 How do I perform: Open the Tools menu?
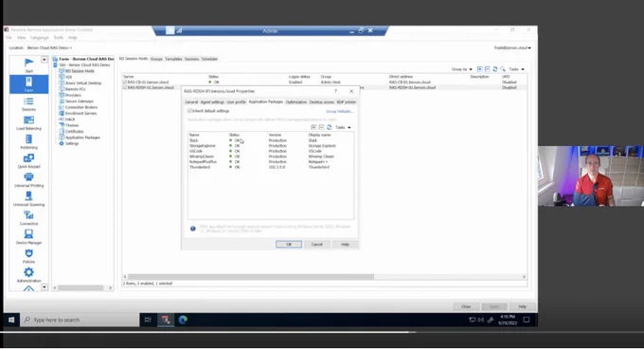pos(59,37)
